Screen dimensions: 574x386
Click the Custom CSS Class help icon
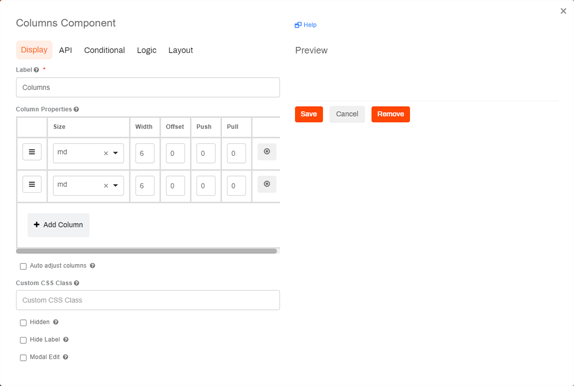pyautogui.click(x=77, y=283)
